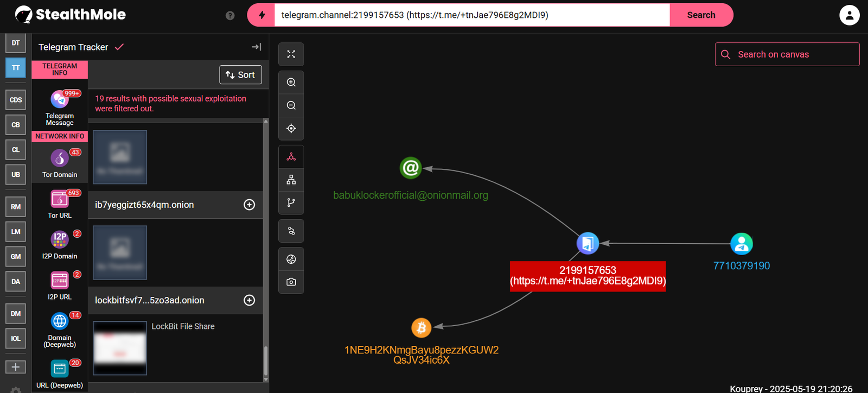The height and width of the screenshot is (393, 868).
Task: Click the filtered results warning text
Action: tap(170, 104)
